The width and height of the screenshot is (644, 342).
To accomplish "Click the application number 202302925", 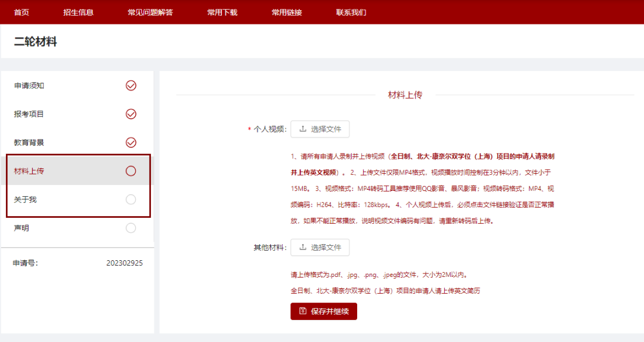I will point(125,263).
